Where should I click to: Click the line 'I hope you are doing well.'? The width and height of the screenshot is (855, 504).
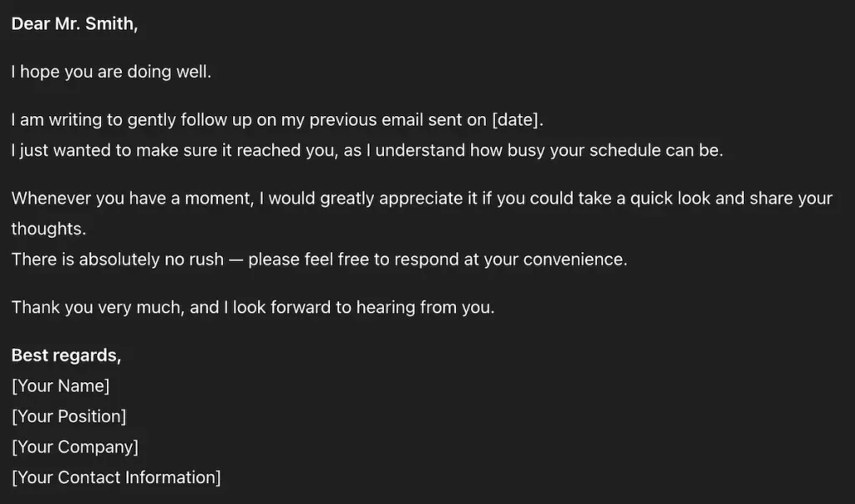tap(111, 72)
